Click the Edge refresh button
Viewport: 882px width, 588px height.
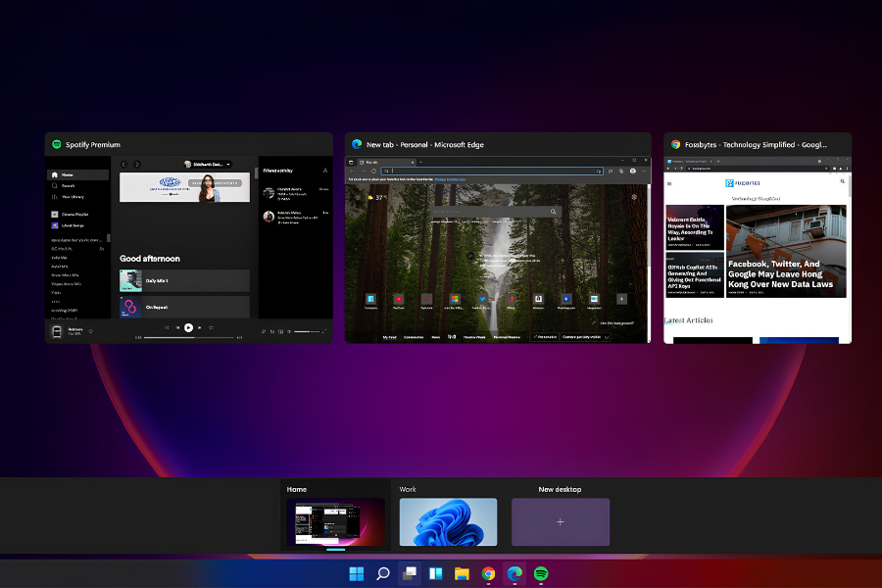point(373,171)
